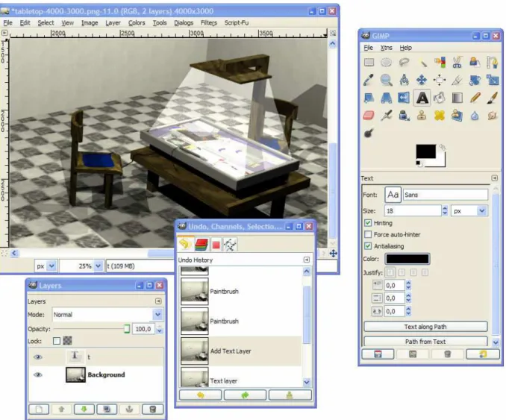Toggle the Hinting checkbox

click(x=368, y=223)
